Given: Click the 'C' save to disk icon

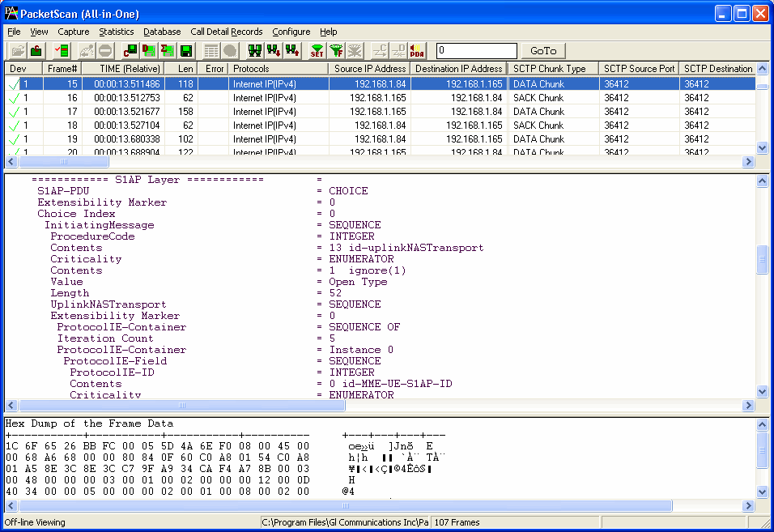Looking at the screenshot, I should [x=130, y=51].
